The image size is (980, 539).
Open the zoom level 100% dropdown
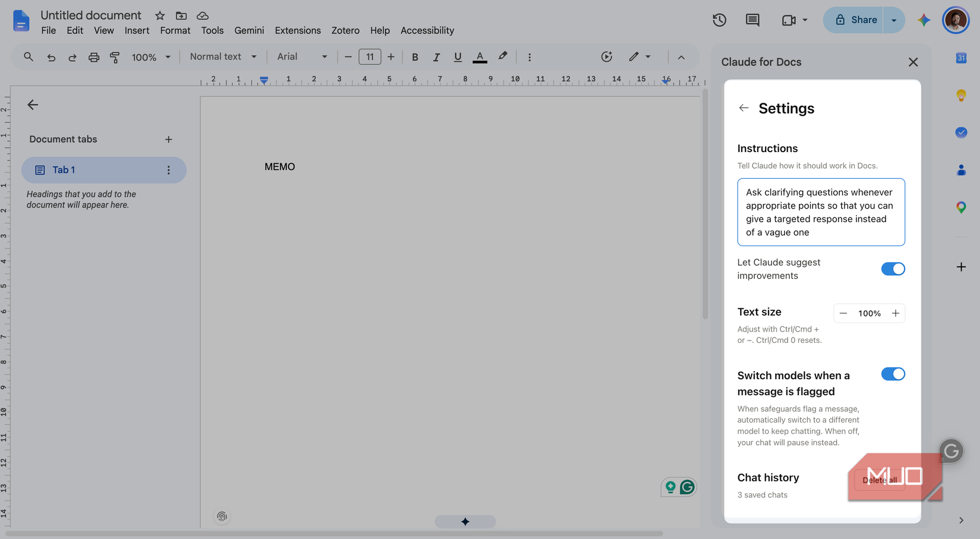tap(151, 57)
